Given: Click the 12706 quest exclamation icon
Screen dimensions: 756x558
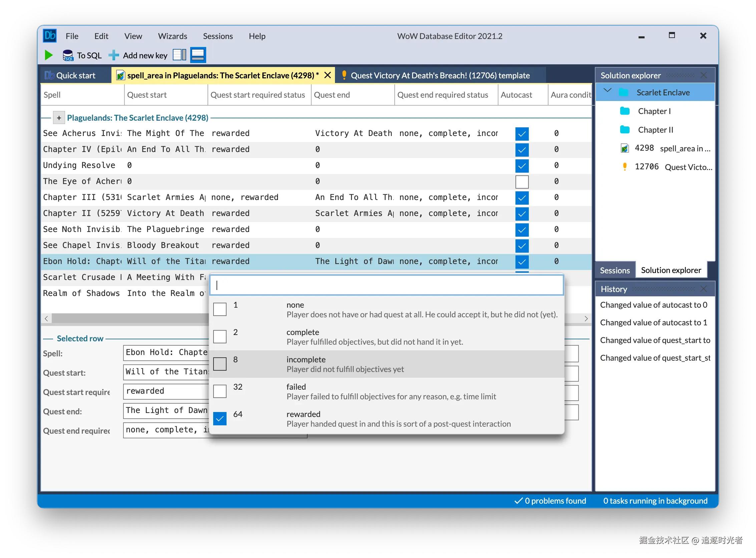Looking at the screenshot, I should pyautogui.click(x=625, y=167).
